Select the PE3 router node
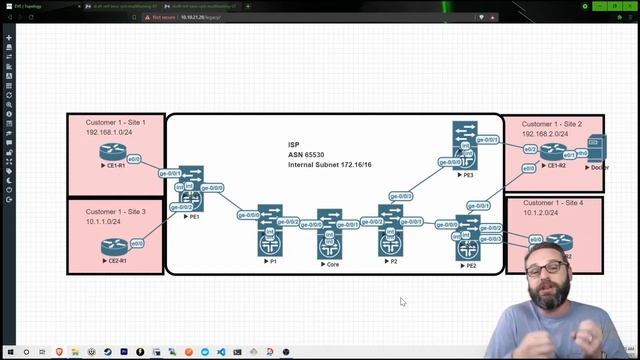This screenshot has width=640, height=360. pyautogui.click(x=465, y=145)
